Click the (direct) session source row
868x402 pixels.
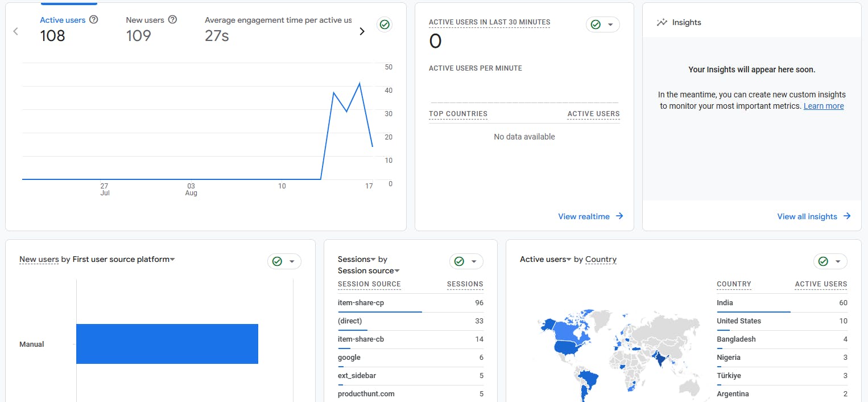point(411,321)
